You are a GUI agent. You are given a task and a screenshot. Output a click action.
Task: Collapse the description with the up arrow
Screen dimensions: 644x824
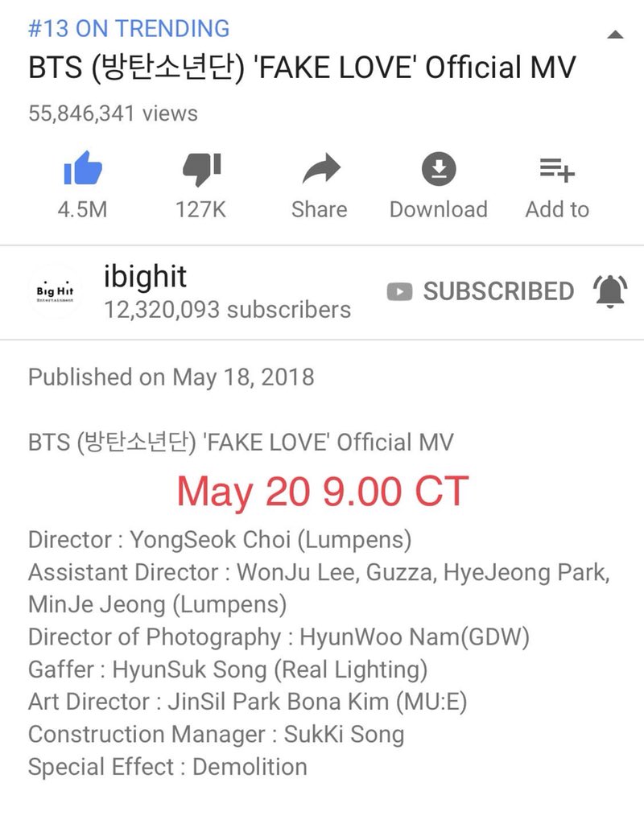[615, 35]
